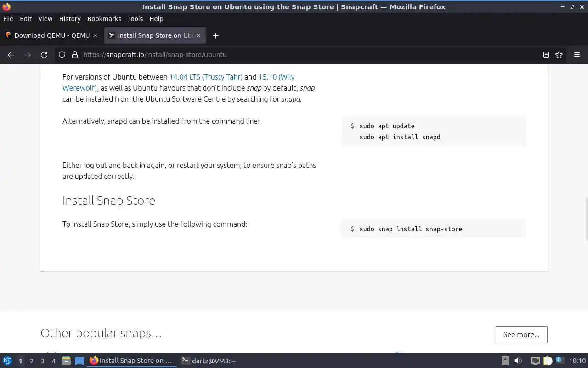The height and width of the screenshot is (368, 588).
Task: Open the update notifier tray icon
Action: click(560, 361)
